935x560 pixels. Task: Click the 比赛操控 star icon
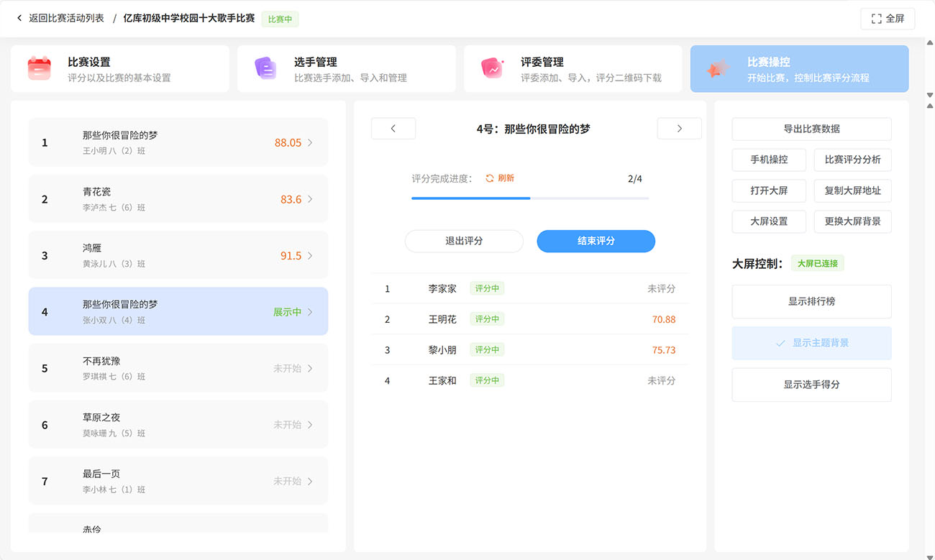point(718,69)
